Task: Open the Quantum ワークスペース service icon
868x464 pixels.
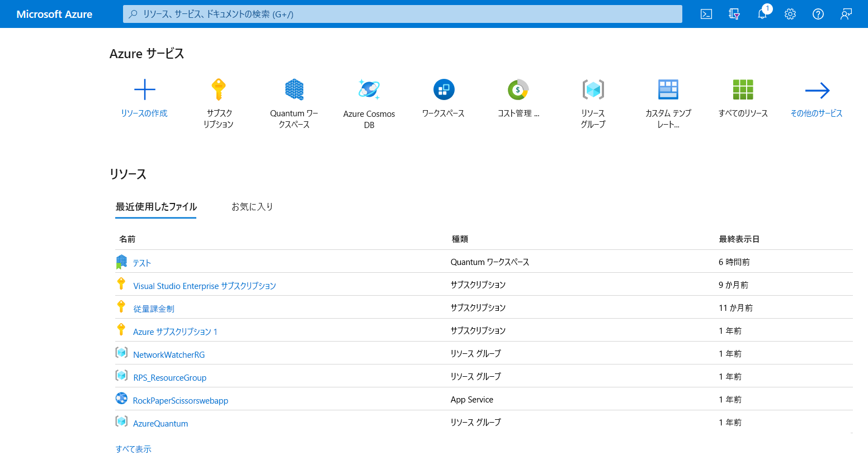Action: 294,89
